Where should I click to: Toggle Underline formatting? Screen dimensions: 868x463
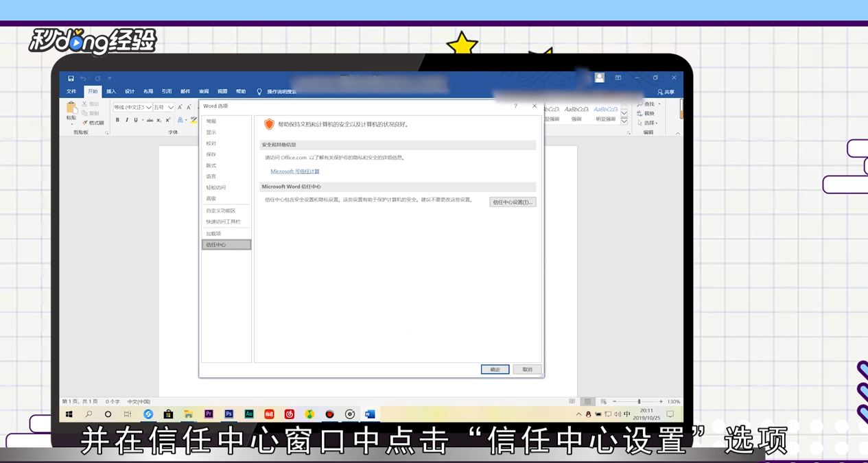coord(136,120)
